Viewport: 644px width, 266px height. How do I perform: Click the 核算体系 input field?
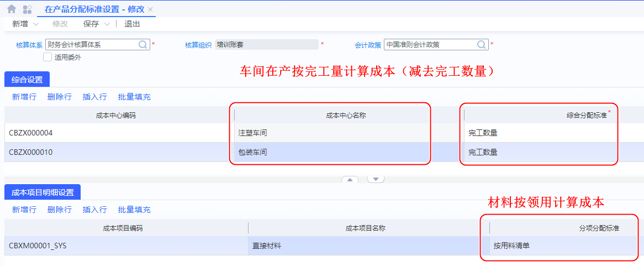[91, 45]
